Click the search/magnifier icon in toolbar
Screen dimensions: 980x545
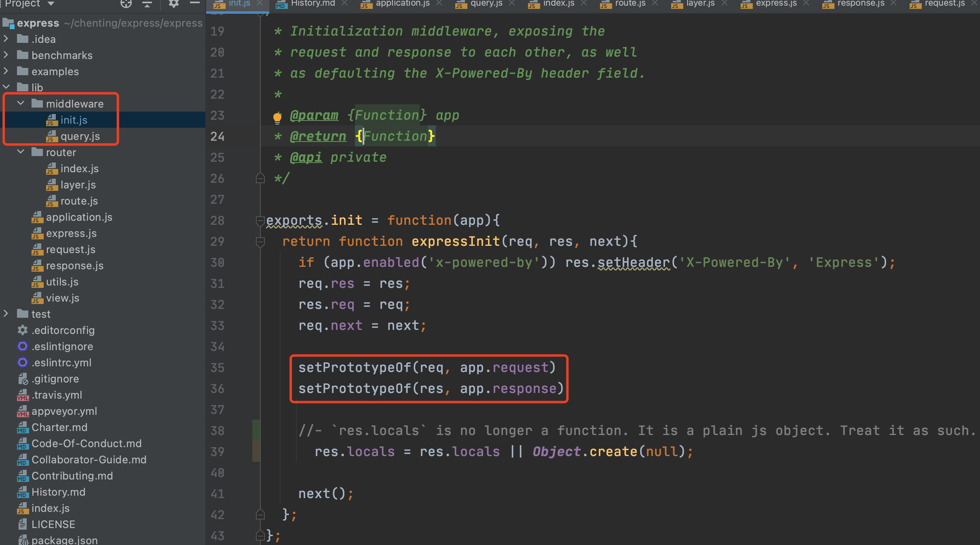123,5
